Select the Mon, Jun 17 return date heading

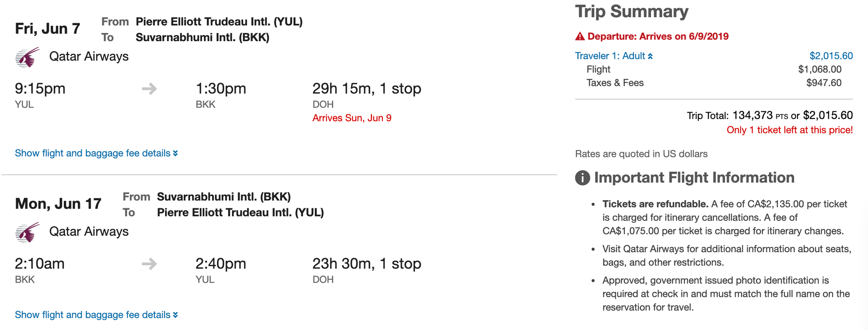click(x=58, y=203)
